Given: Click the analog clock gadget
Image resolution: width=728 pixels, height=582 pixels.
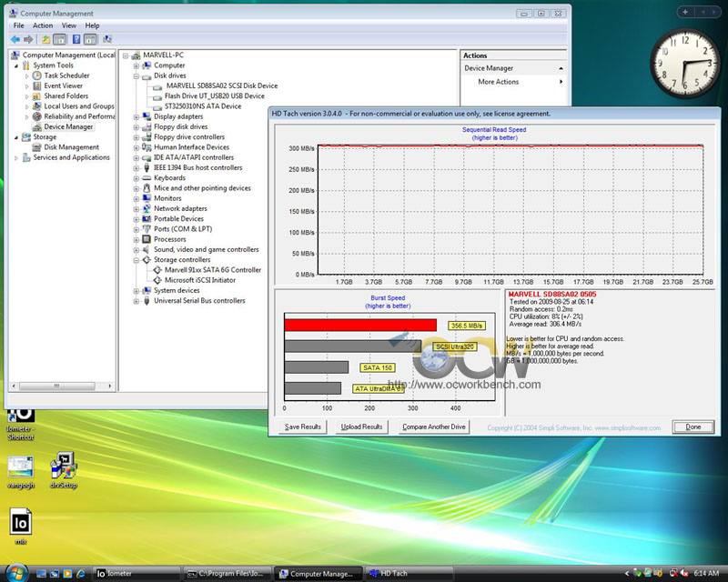Looking at the screenshot, I should (685, 64).
